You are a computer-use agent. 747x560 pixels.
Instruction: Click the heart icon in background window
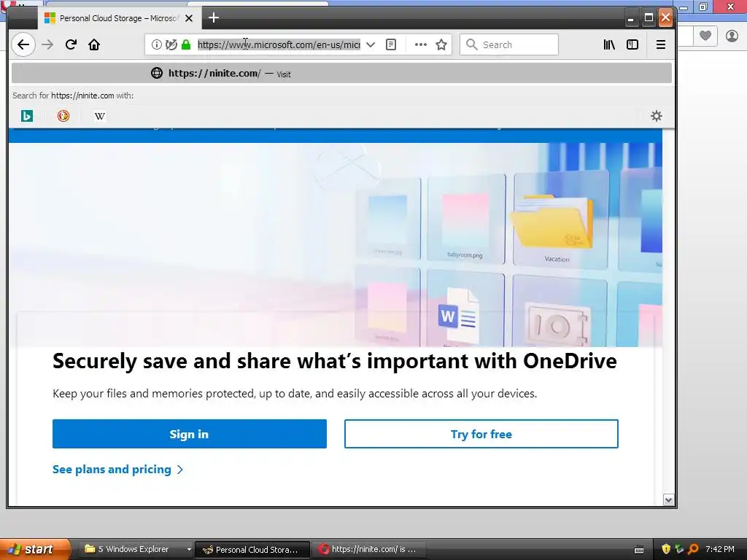[705, 35]
